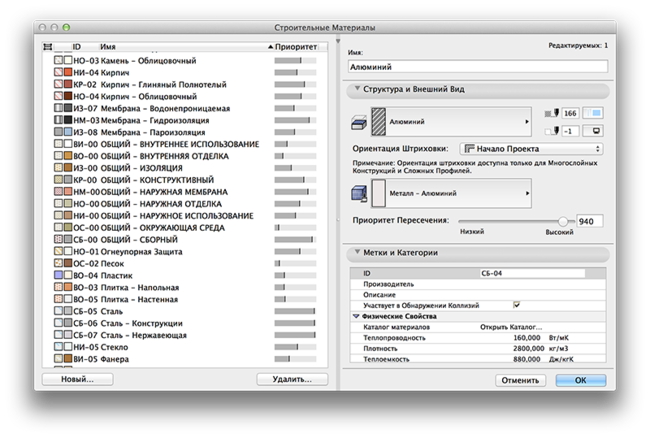Confirm with the OK button
Screen dimensions: 650x438
pyautogui.click(x=581, y=380)
